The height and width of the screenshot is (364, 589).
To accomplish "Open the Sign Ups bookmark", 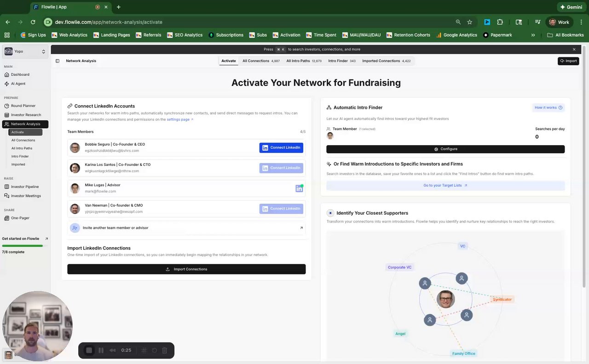I will tap(33, 35).
